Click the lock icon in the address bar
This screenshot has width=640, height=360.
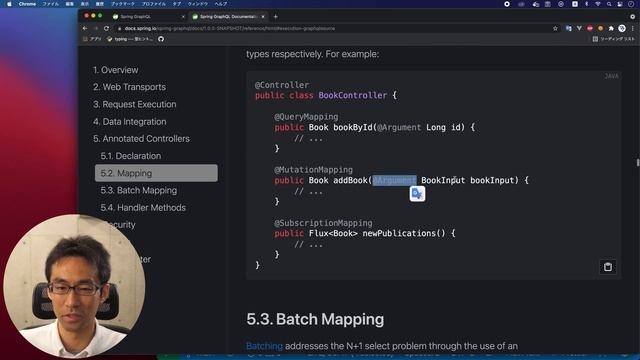pos(119,29)
